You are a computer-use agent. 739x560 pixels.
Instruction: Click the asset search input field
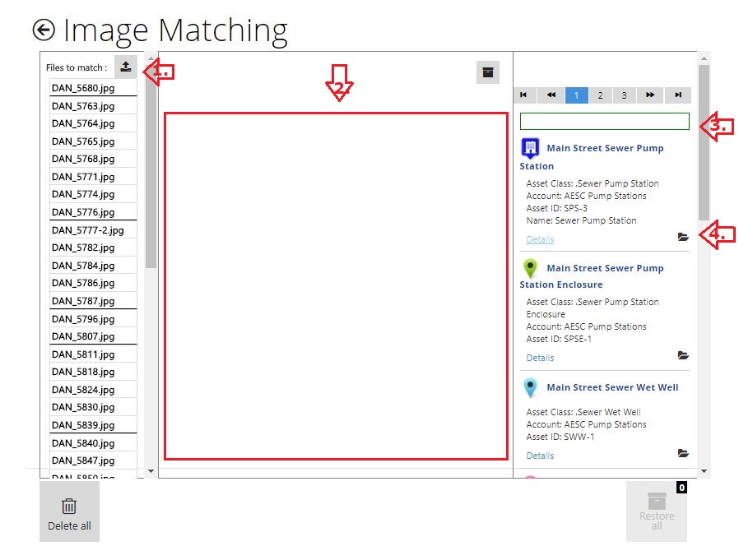click(x=604, y=122)
